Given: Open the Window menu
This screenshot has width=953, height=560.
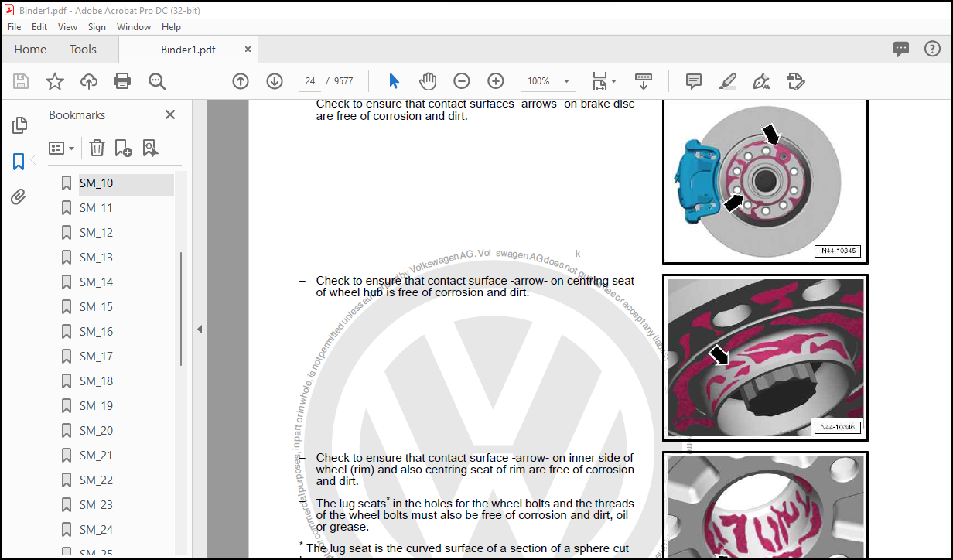Looking at the screenshot, I should (134, 26).
